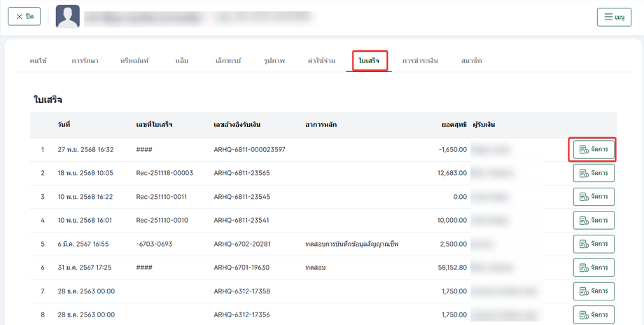Select the เอ็กซเรย์ tab
The height and width of the screenshot is (325, 644).
228,61
